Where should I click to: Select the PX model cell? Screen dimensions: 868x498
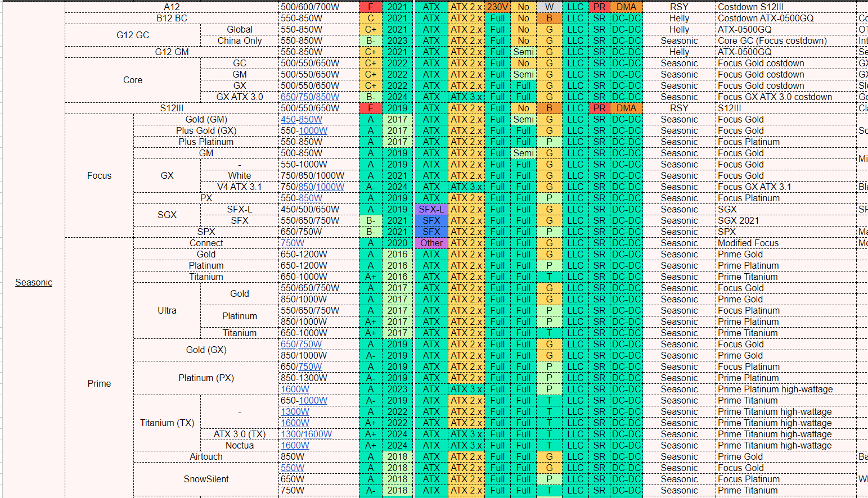[x=206, y=198]
